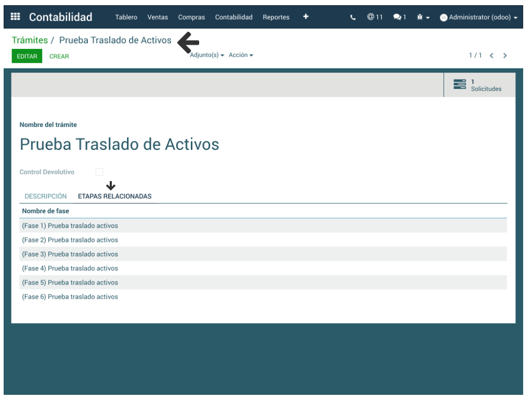Click the phone icon in navbar

pos(353,17)
